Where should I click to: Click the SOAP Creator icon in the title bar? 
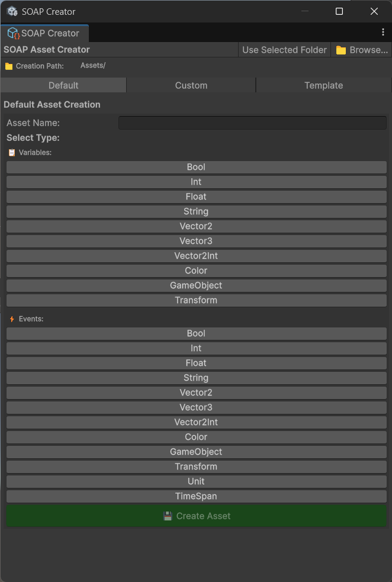point(11,11)
